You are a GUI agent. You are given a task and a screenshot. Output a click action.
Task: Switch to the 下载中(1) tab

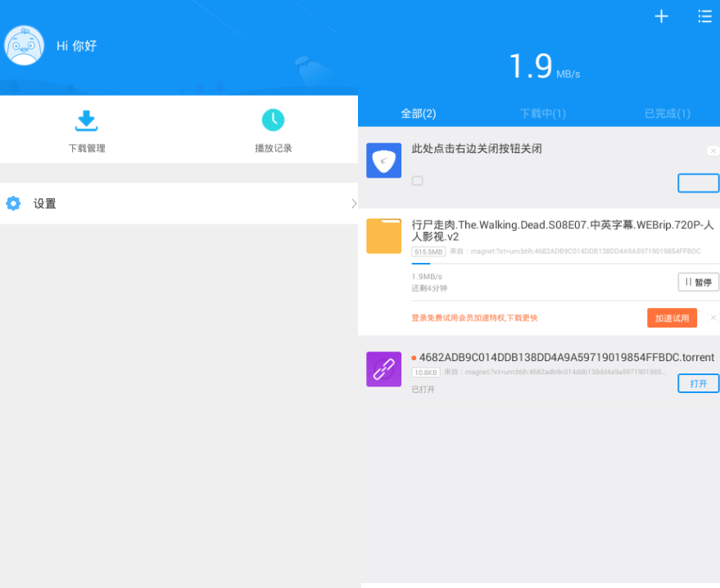pyautogui.click(x=542, y=114)
